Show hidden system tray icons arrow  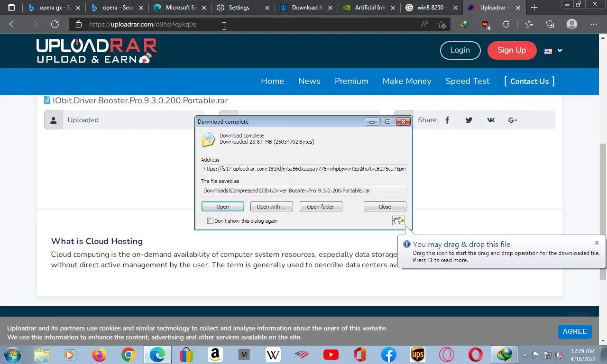pos(524,355)
